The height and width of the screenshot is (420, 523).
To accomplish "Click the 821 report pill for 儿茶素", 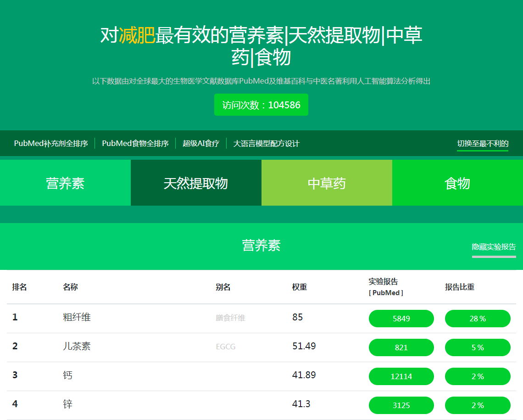I will [401, 347].
